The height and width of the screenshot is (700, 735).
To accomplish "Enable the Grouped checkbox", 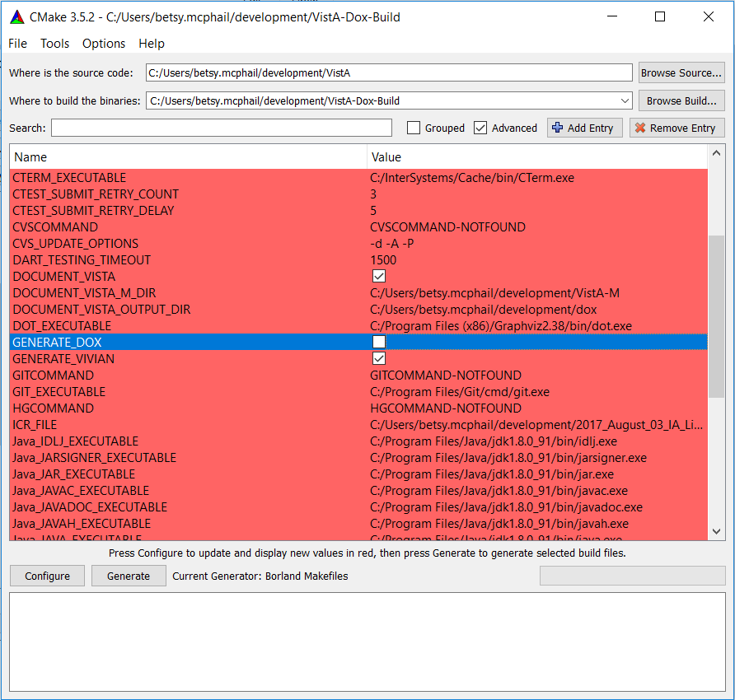I will (414, 128).
